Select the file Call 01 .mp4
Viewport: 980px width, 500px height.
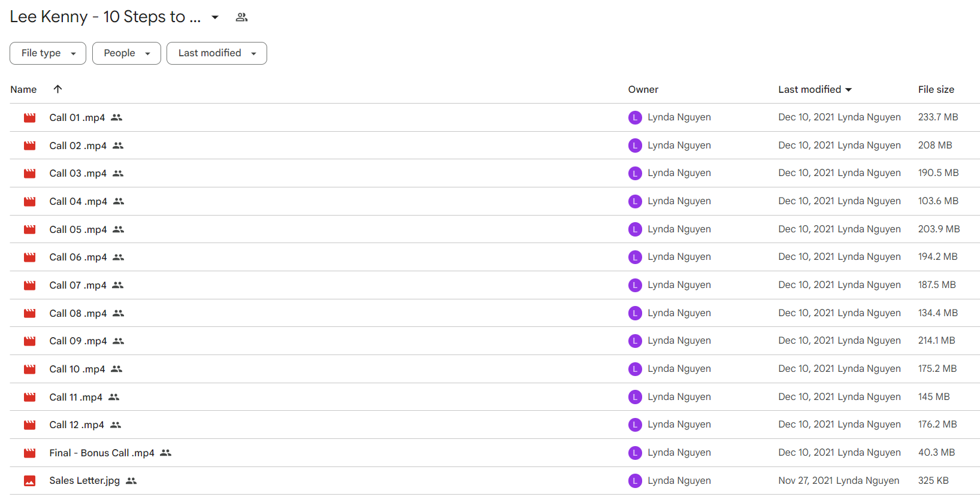point(77,117)
